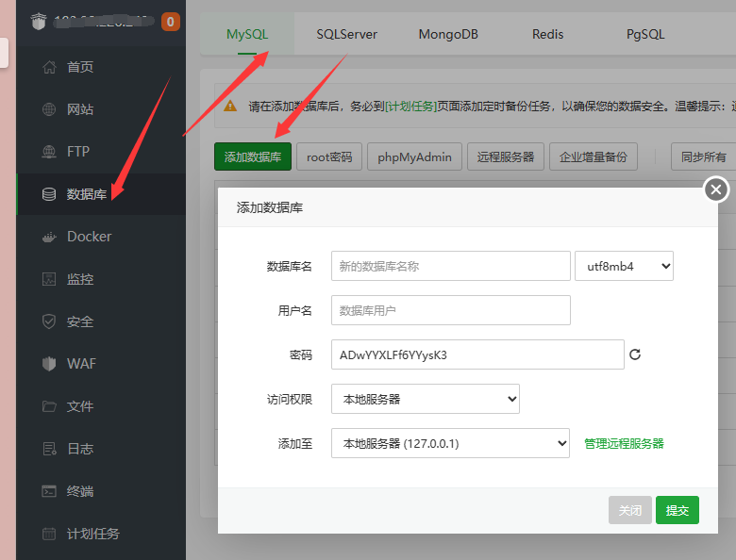
Task: Click the 访问权限 label text
Action: [289, 399]
